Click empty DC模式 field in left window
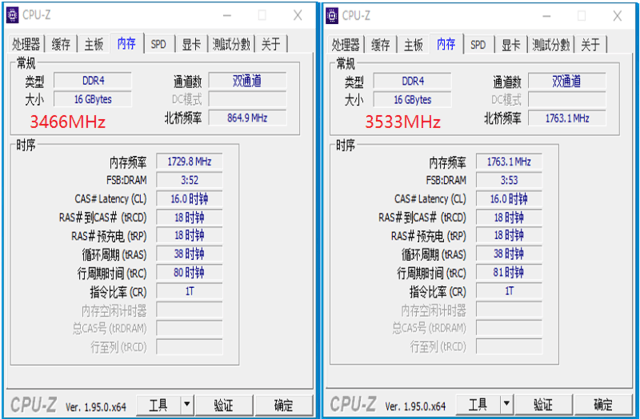Viewport: 640px width, 419px height. click(247, 99)
